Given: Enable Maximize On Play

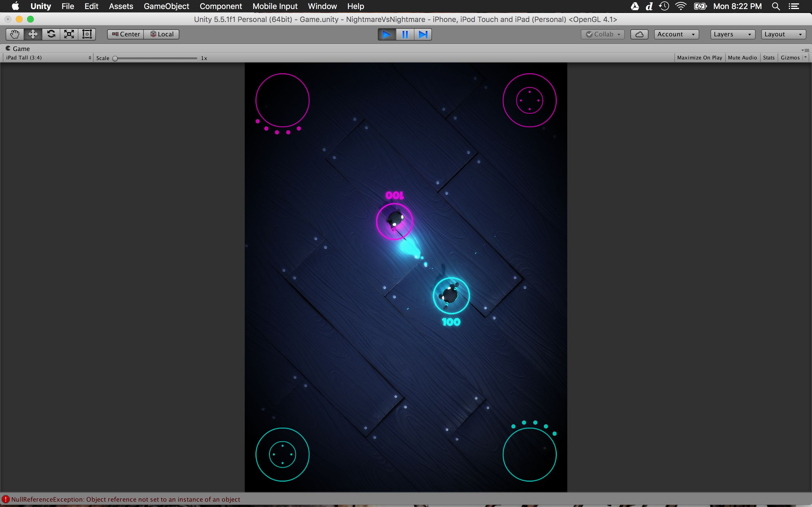Looking at the screenshot, I should point(699,58).
